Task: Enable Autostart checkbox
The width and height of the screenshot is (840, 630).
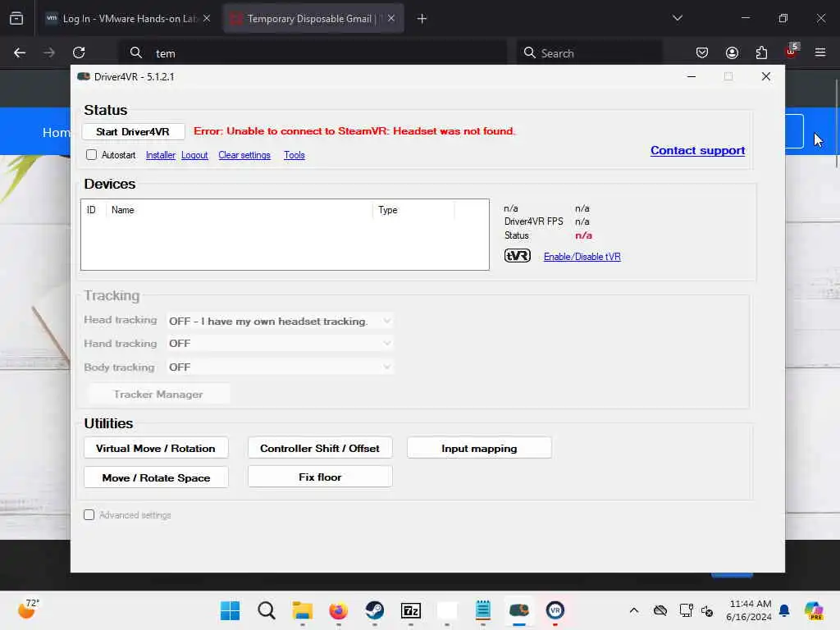Action: [x=91, y=155]
